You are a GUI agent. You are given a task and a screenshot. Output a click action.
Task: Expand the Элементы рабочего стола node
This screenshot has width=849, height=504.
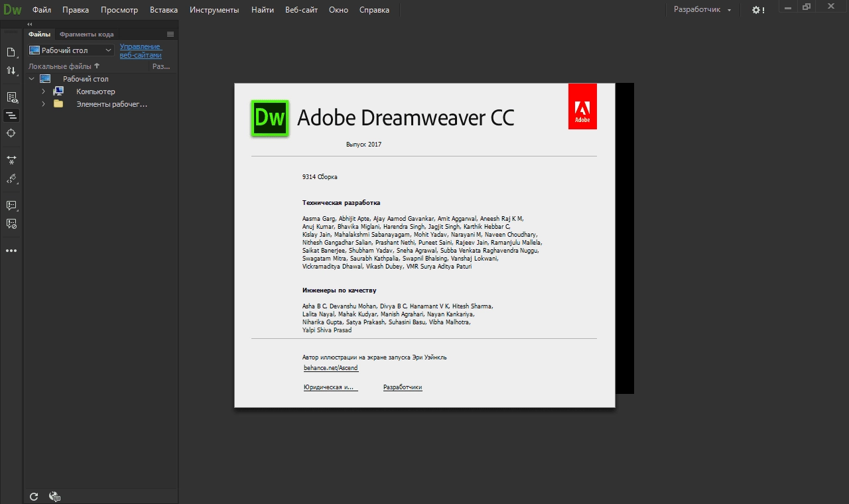point(43,104)
